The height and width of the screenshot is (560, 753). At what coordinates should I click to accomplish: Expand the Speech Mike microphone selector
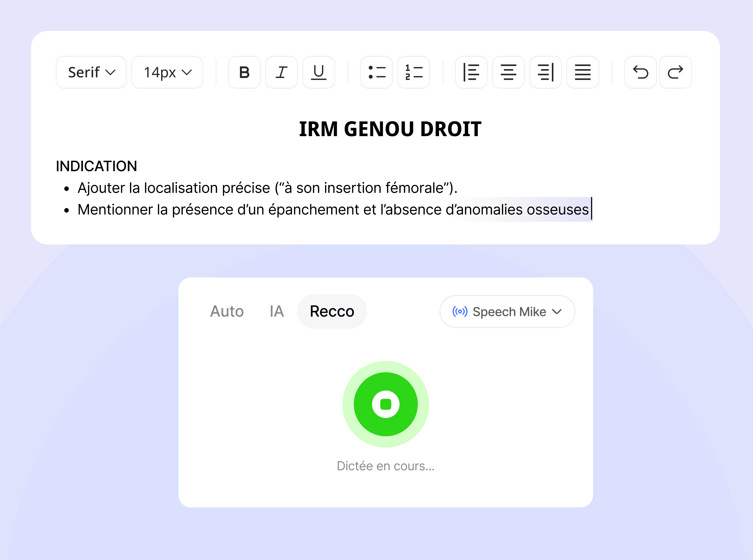coord(507,311)
